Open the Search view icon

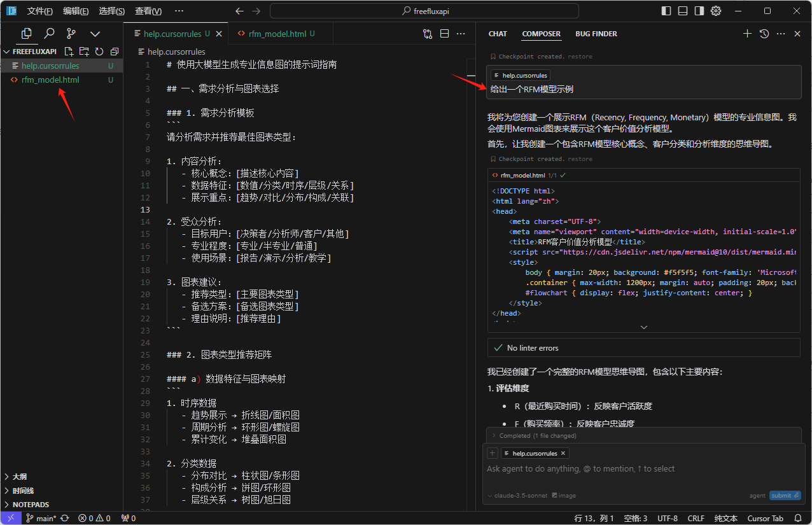49,34
